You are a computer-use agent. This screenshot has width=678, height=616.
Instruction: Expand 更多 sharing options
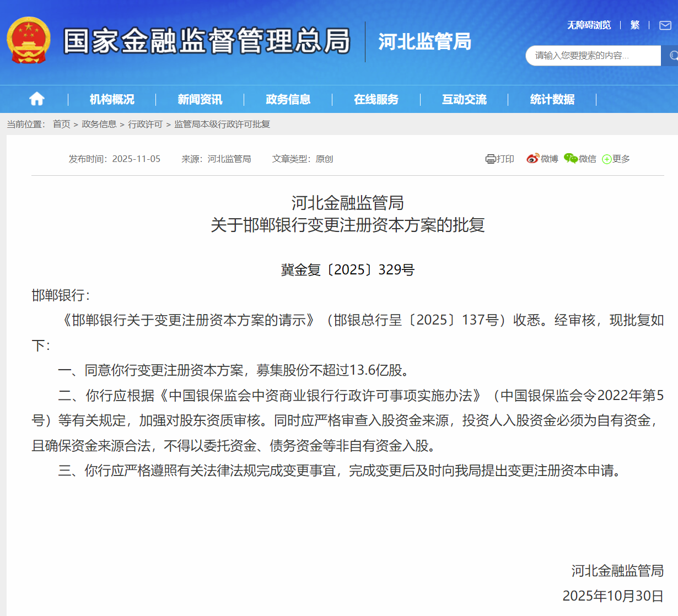coord(616,159)
